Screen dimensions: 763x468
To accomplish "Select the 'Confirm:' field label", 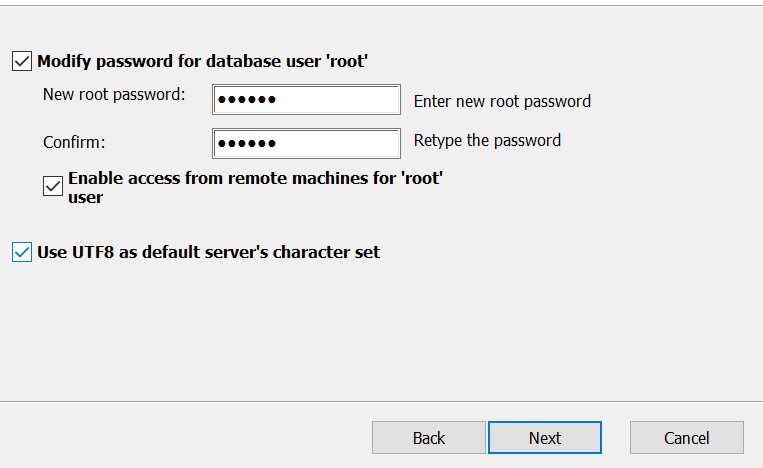I will (x=74, y=143).
